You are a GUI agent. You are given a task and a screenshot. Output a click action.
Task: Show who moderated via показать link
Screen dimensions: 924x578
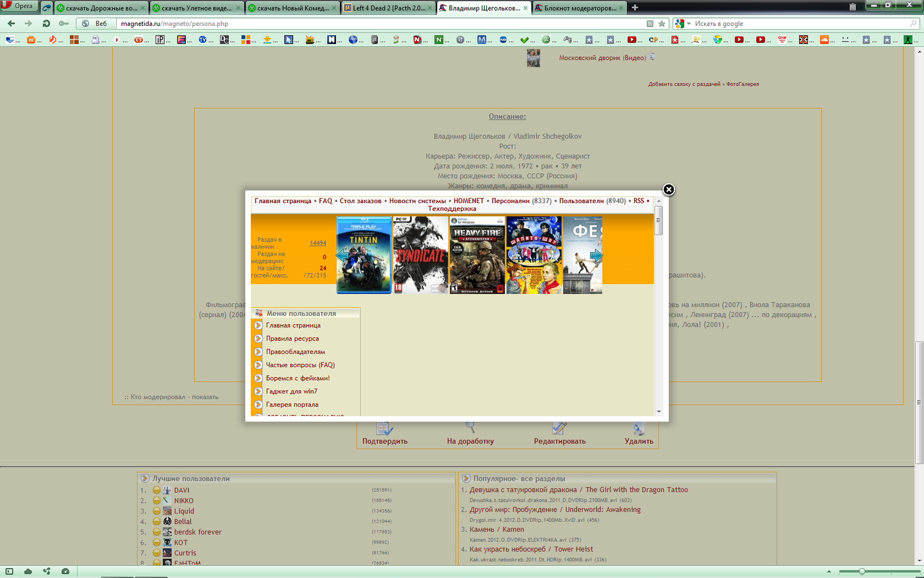(x=205, y=397)
